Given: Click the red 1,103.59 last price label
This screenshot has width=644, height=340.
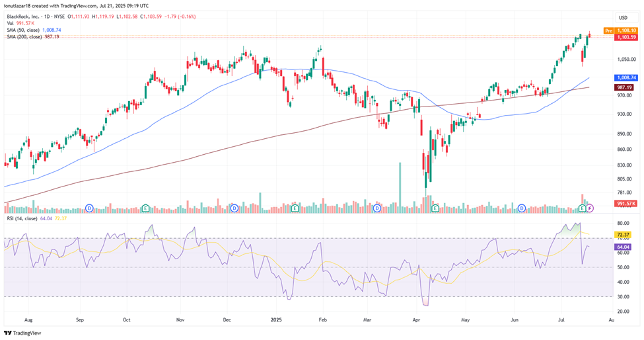Looking at the screenshot, I should coord(625,38).
